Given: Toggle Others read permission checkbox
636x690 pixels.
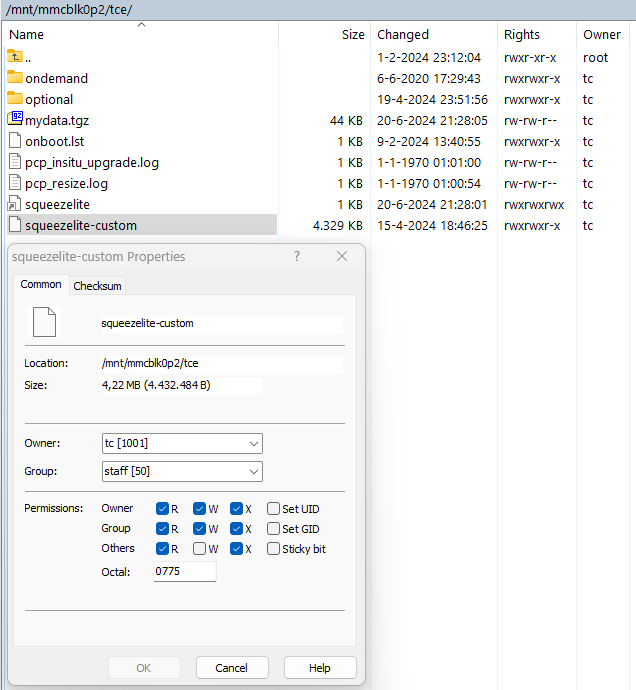Looking at the screenshot, I should [162, 549].
